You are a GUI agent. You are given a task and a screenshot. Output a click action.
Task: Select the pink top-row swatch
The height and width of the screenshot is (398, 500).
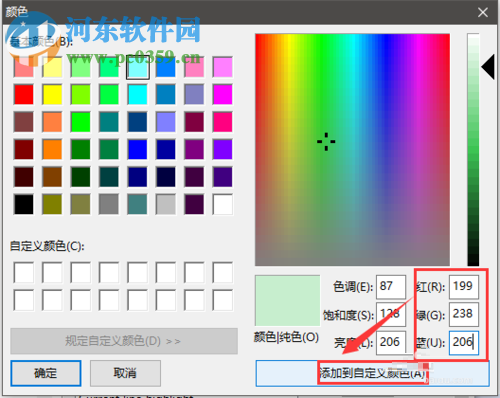point(194,67)
